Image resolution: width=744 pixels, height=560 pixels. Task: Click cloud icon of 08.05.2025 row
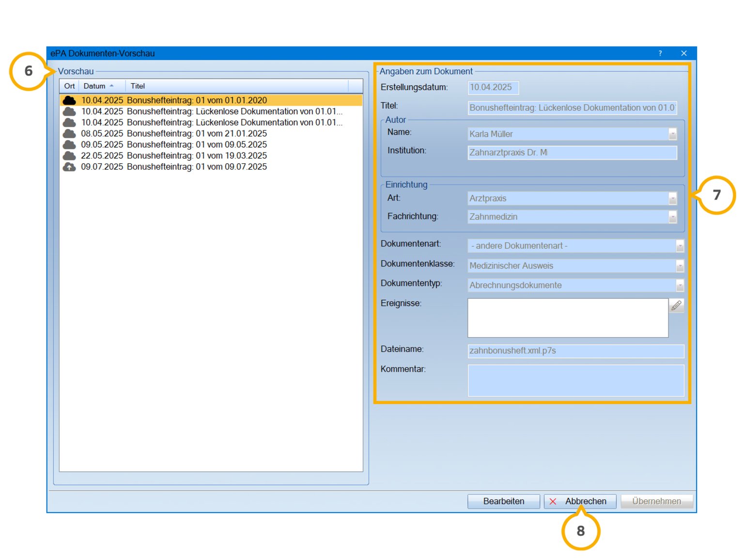pyautogui.click(x=69, y=133)
